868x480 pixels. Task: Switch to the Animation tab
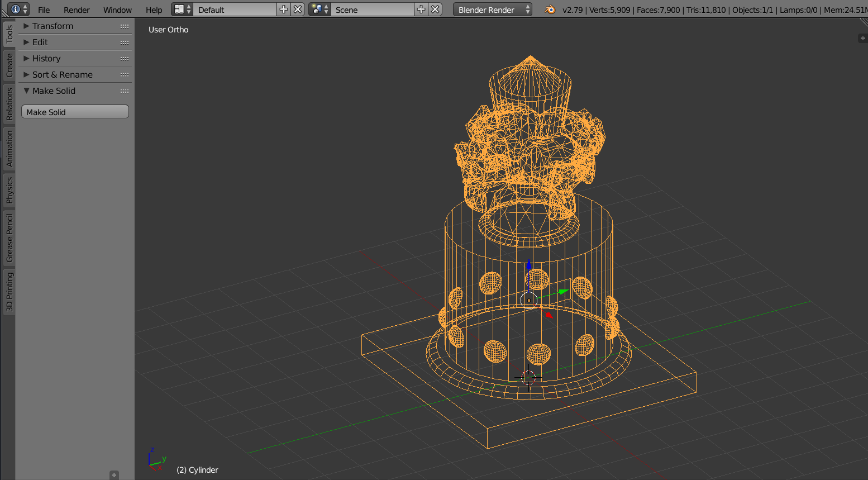pyautogui.click(x=9, y=149)
